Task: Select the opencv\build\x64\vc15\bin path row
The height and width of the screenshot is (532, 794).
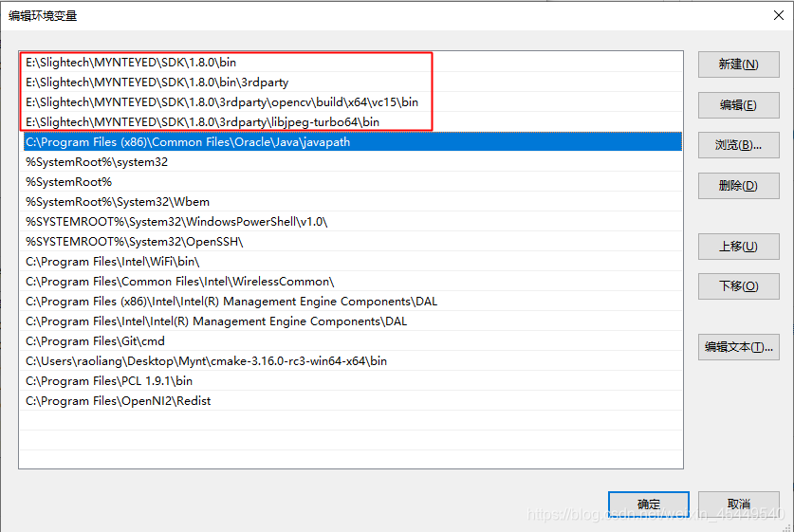Action: [x=353, y=102]
